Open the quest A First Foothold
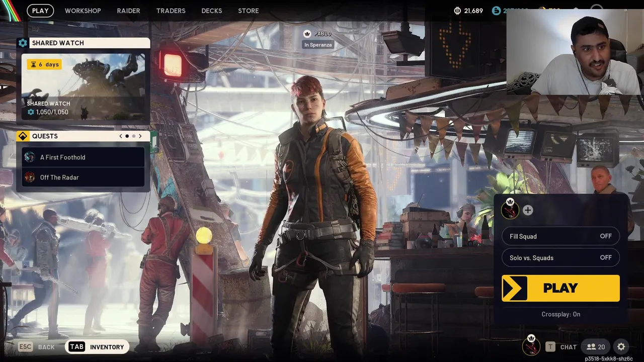 [x=83, y=157]
